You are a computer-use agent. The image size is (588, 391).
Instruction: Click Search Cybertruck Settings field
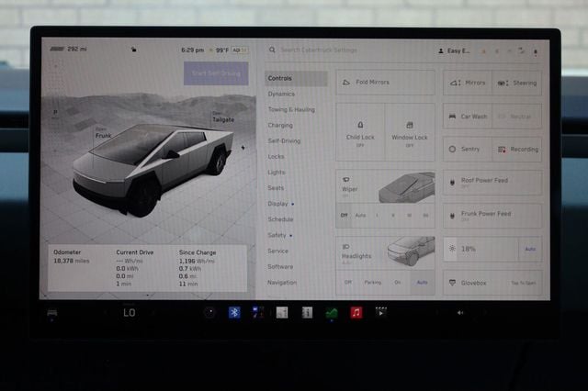pyautogui.click(x=319, y=50)
